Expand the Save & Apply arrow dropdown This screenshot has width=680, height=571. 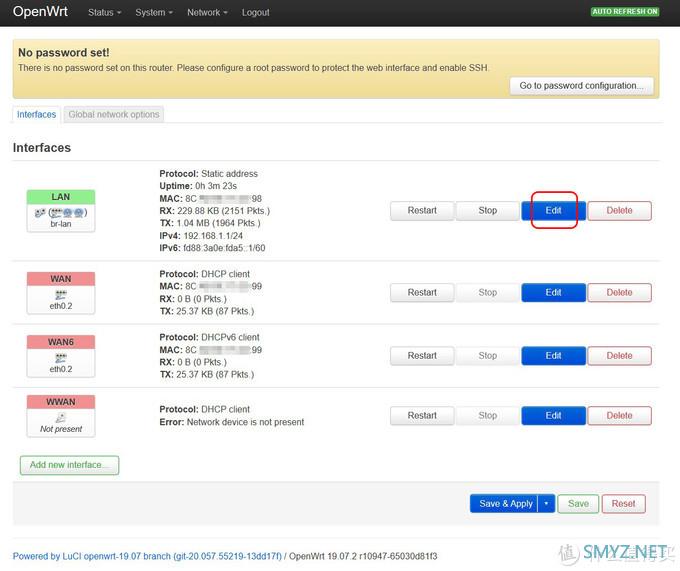point(546,504)
